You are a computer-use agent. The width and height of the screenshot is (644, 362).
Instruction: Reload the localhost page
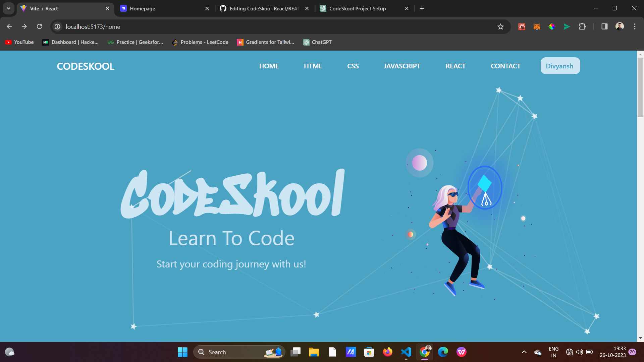point(39,26)
